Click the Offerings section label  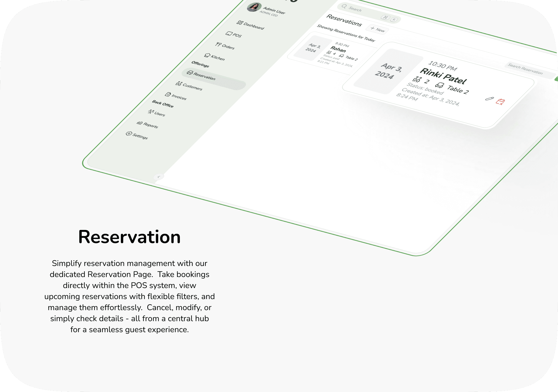pyautogui.click(x=200, y=64)
